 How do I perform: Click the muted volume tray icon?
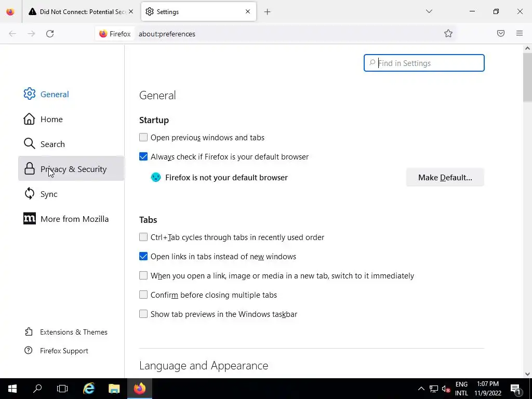point(446,389)
